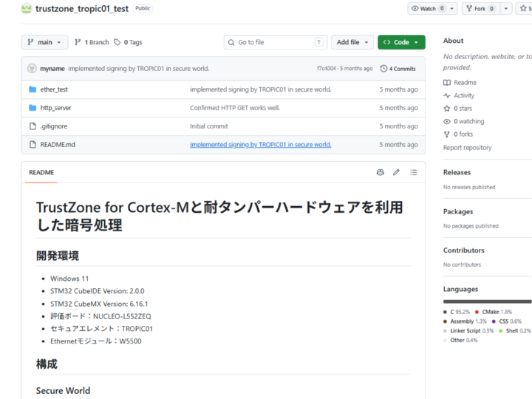This screenshot has width=532, height=399.
Task: Click Report repository link
Action: pyautogui.click(x=467, y=148)
